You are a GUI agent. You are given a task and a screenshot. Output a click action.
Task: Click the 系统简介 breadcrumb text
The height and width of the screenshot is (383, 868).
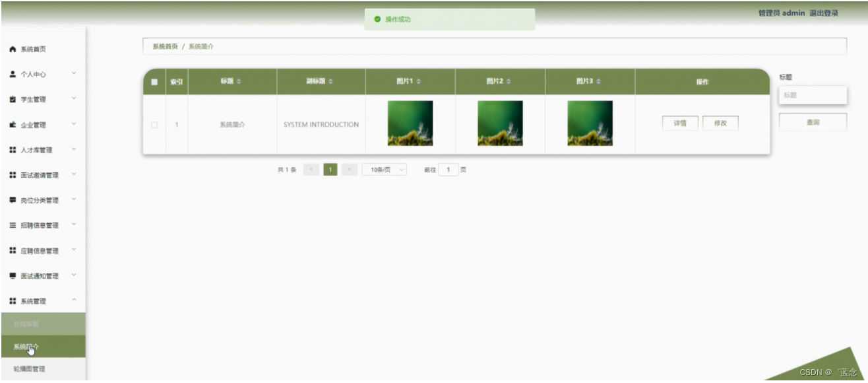[201, 46]
